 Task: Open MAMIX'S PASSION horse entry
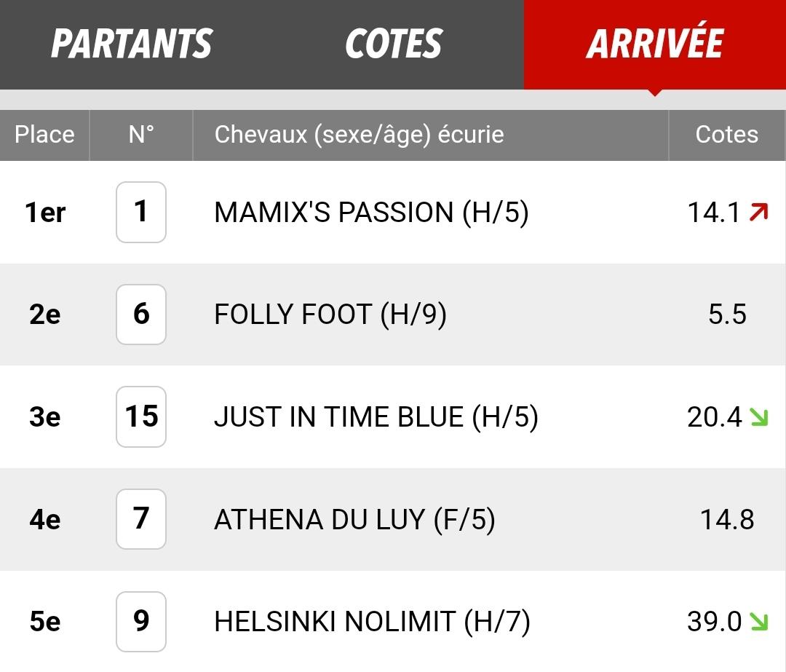[371, 212]
